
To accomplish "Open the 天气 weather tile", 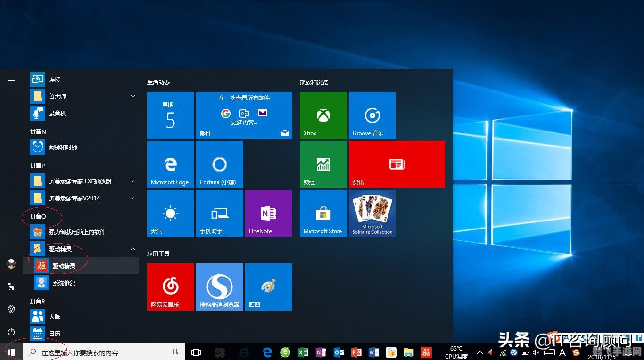I will click(171, 213).
